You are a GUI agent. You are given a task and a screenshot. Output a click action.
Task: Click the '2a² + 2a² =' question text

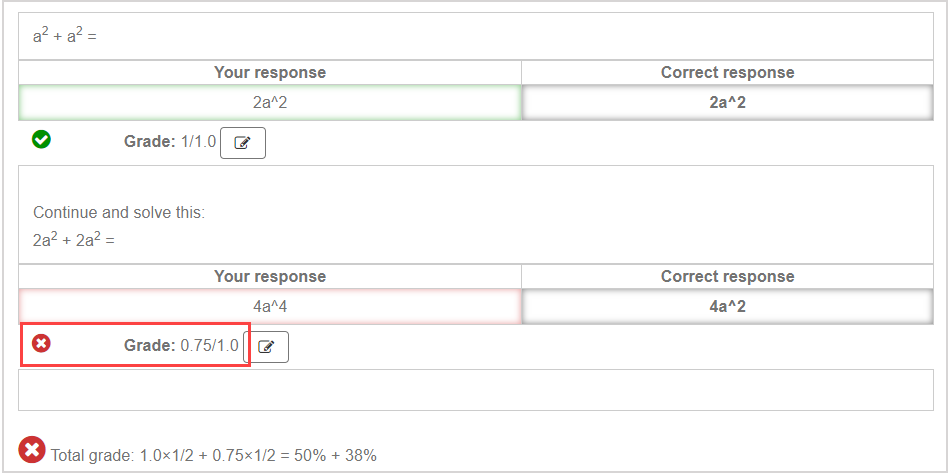click(x=74, y=240)
